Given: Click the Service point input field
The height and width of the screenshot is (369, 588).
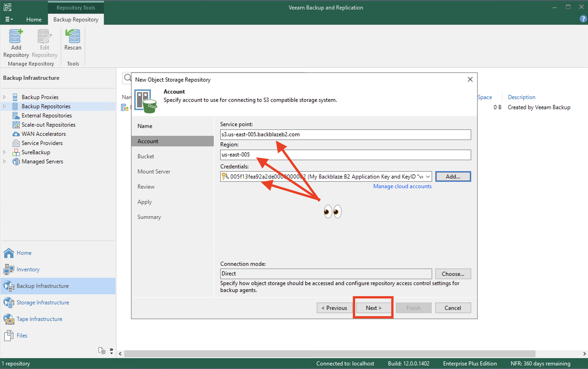Looking at the screenshot, I should tap(345, 134).
